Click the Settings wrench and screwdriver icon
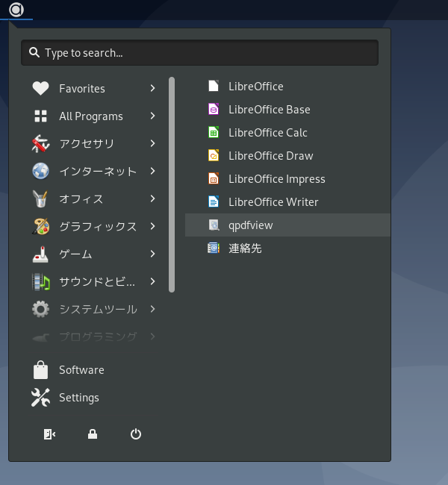 (40, 398)
